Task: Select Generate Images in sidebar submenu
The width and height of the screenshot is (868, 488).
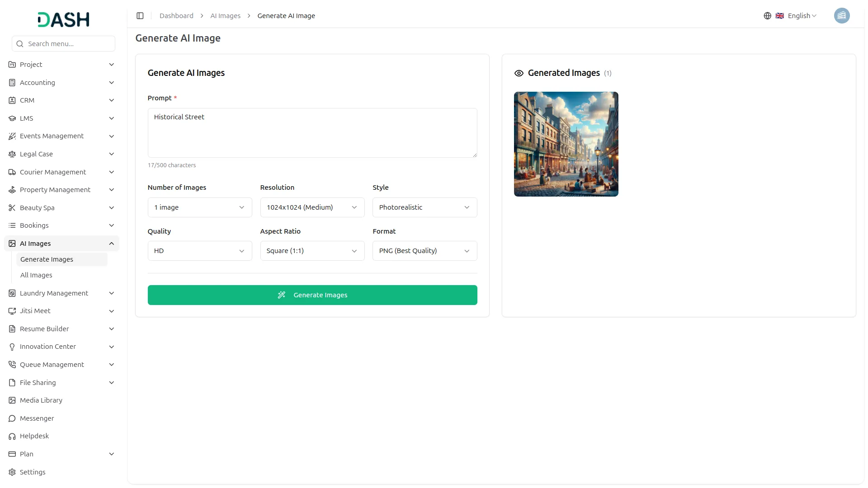Action: [x=47, y=259]
